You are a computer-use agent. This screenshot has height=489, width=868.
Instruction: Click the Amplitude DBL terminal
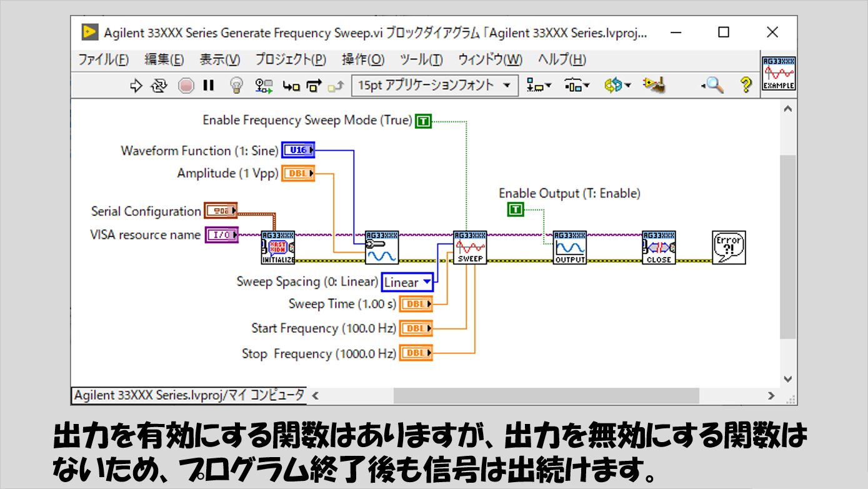(x=298, y=173)
